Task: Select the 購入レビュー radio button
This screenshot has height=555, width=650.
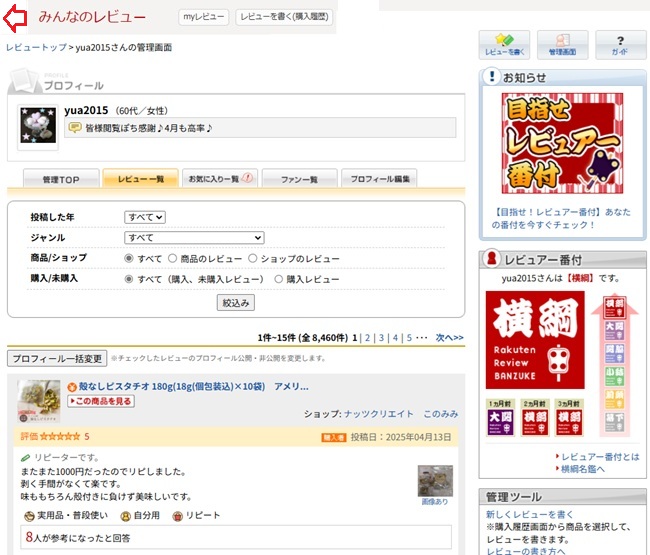Action: click(x=279, y=280)
